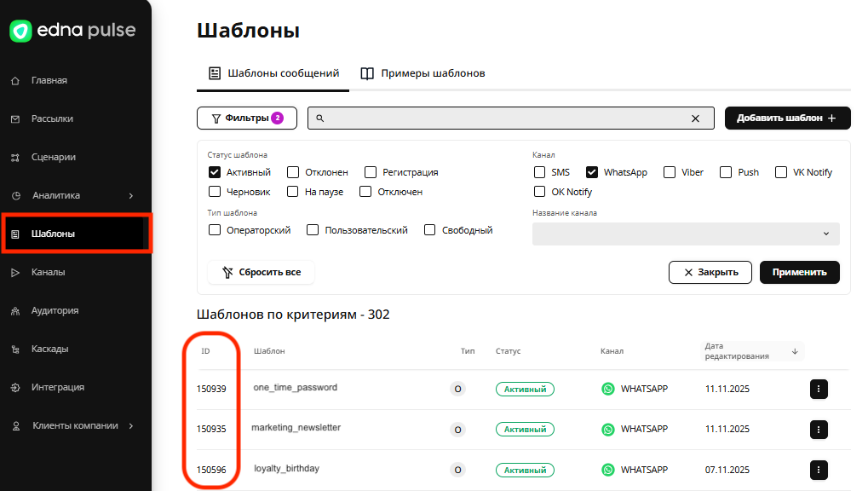Screen dimensions: 868x491
Task: Click ID 150596
Action: point(211,470)
